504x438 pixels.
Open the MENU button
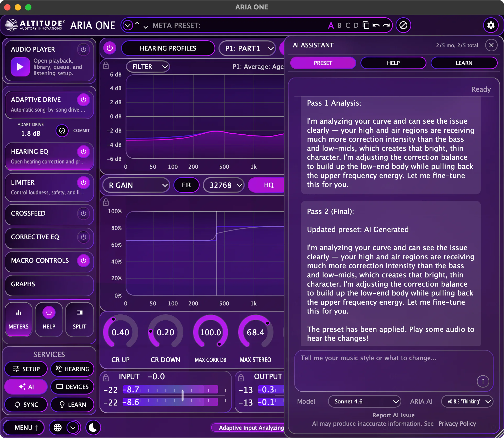coord(24,428)
